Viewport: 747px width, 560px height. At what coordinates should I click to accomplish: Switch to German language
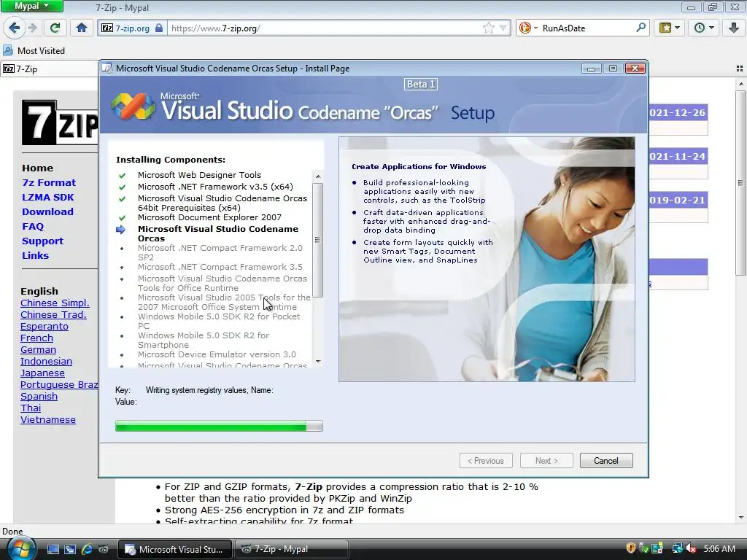point(38,349)
